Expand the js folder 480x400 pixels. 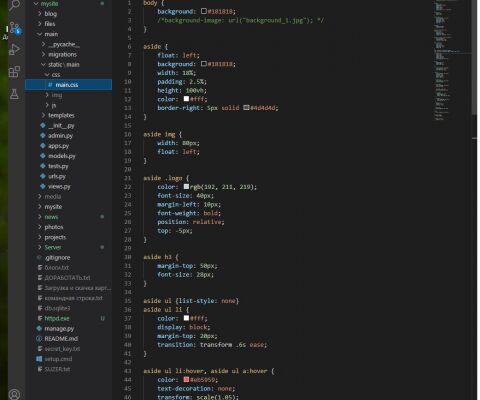click(47, 105)
